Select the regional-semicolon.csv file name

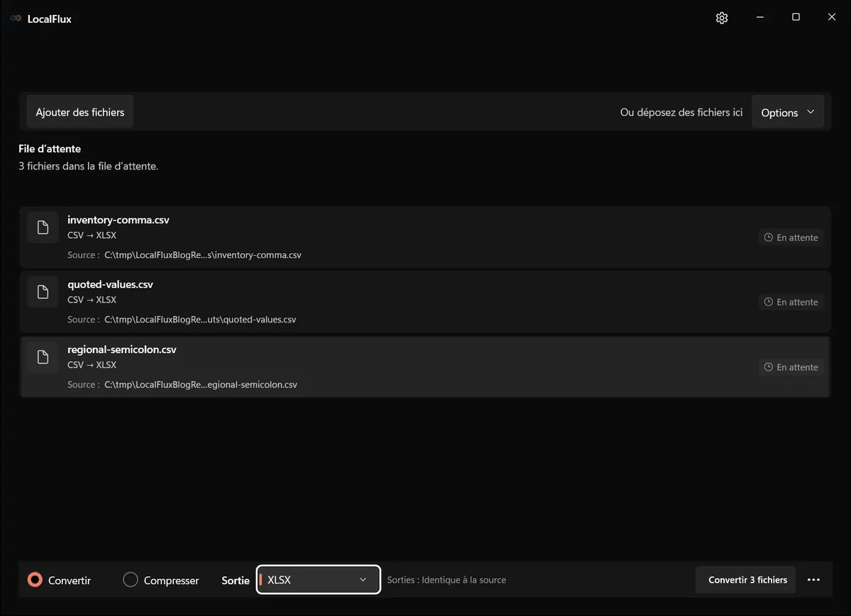[x=122, y=349]
